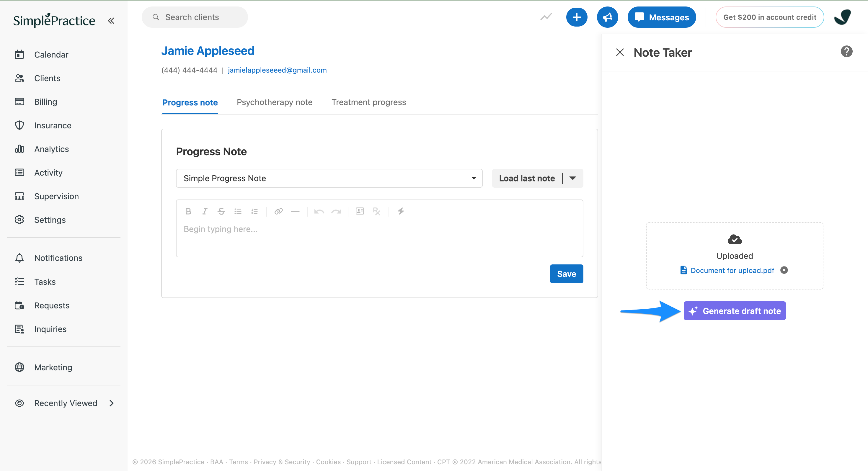The image size is (868, 471).
Task: Open the Cookies footer link
Action: pos(328,462)
